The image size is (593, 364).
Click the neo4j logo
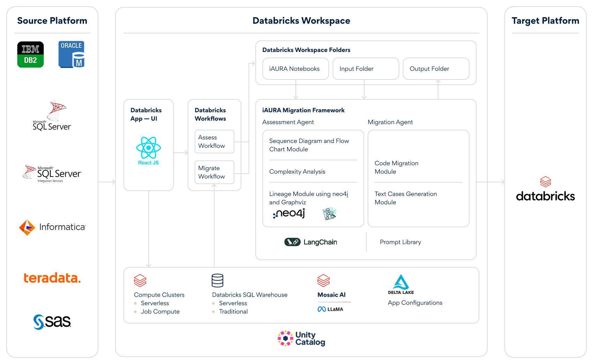(289, 213)
